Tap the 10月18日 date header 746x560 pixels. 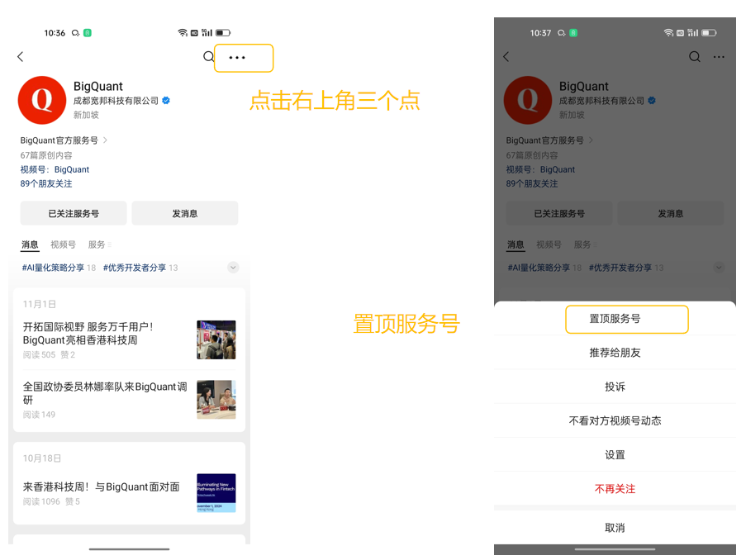coord(42,458)
